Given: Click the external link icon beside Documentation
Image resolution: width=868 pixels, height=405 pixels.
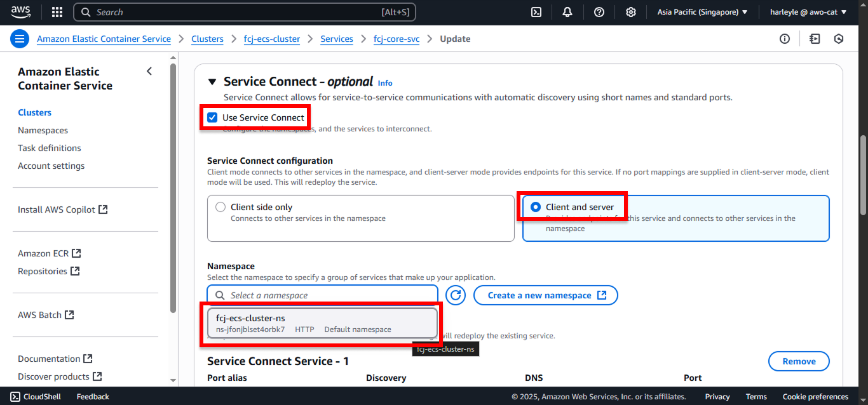Looking at the screenshot, I should (x=88, y=359).
